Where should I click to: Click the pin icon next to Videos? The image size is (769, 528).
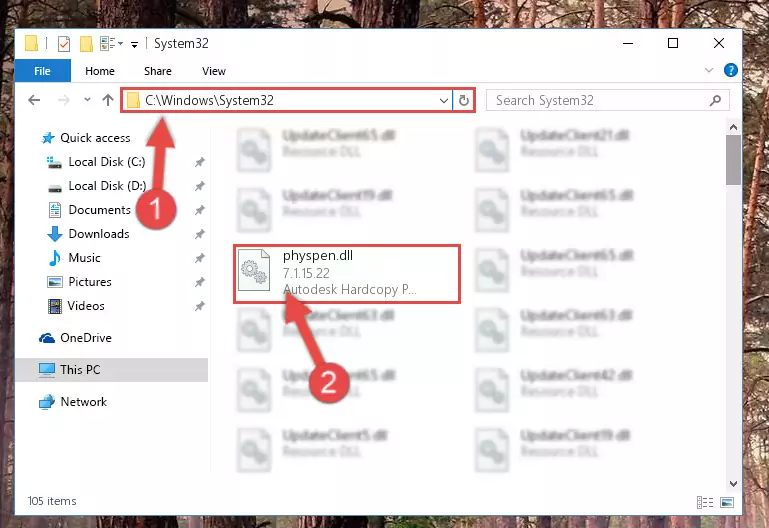tap(200, 306)
